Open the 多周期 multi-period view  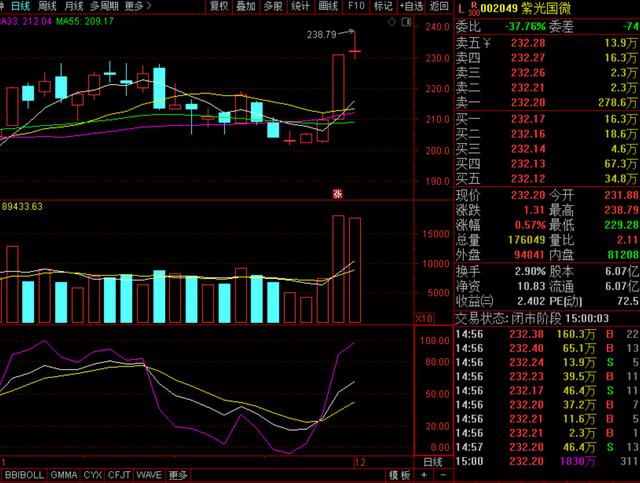point(104,6)
